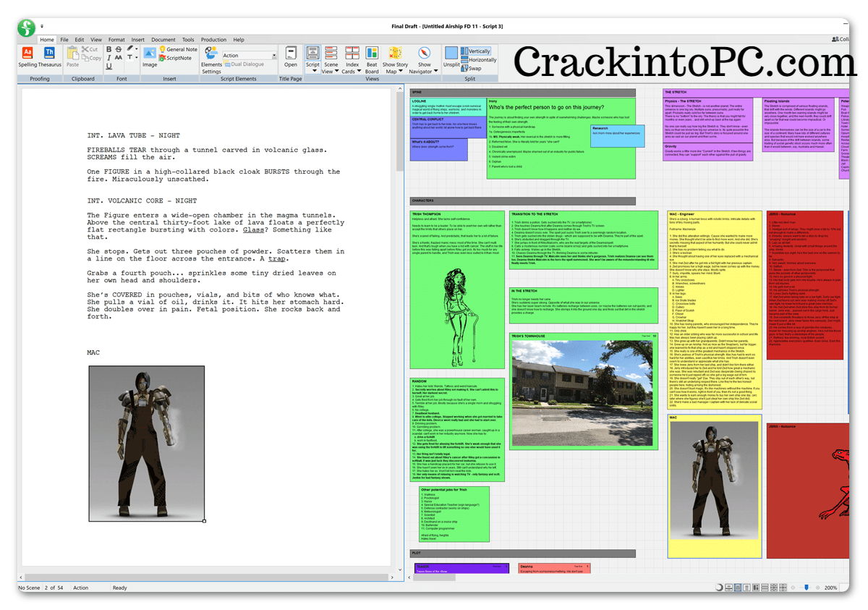The width and height of the screenshot is (868, 610).
Task: Open the quick access toolbar dropdown
Action: [x=42, y=26]
